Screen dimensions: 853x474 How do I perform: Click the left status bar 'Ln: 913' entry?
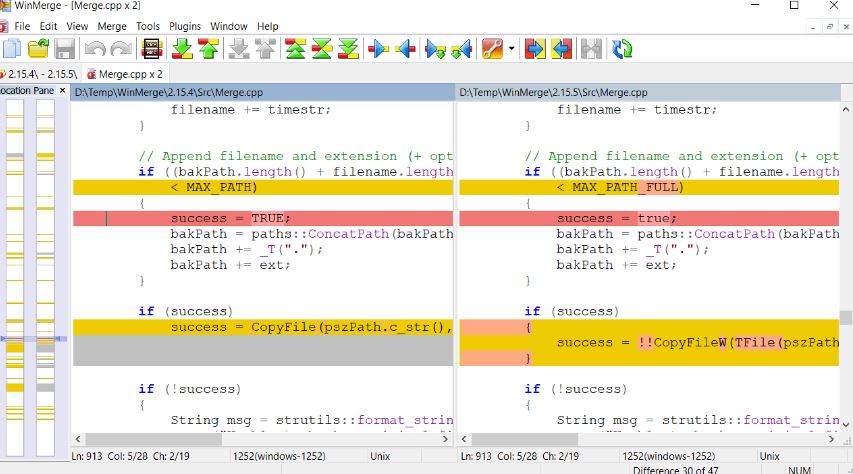86,456
